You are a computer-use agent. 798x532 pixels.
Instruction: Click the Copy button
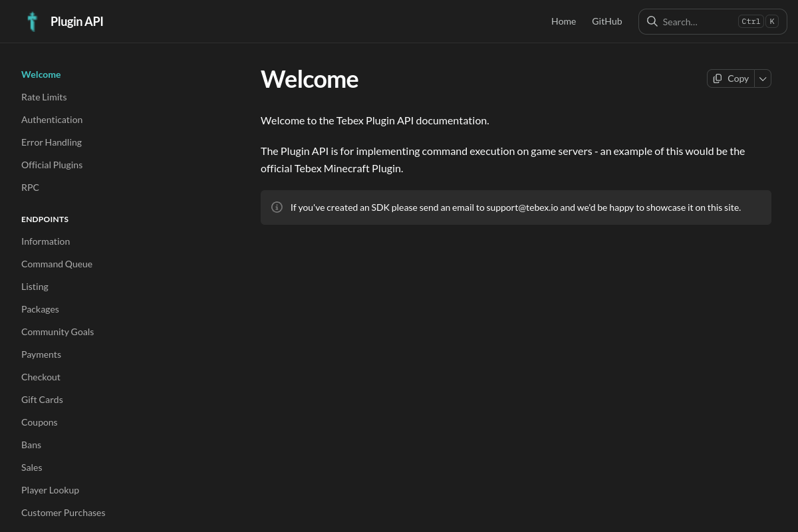(731, 78)
